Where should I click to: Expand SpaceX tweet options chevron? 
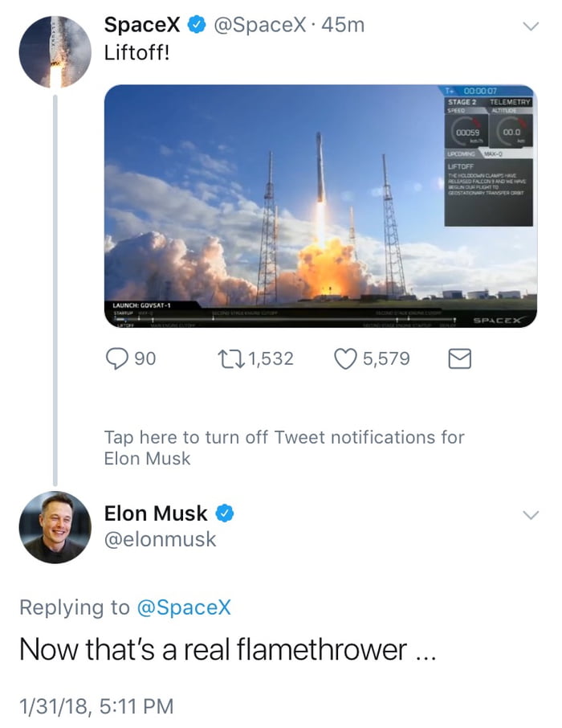coord(531,26)
